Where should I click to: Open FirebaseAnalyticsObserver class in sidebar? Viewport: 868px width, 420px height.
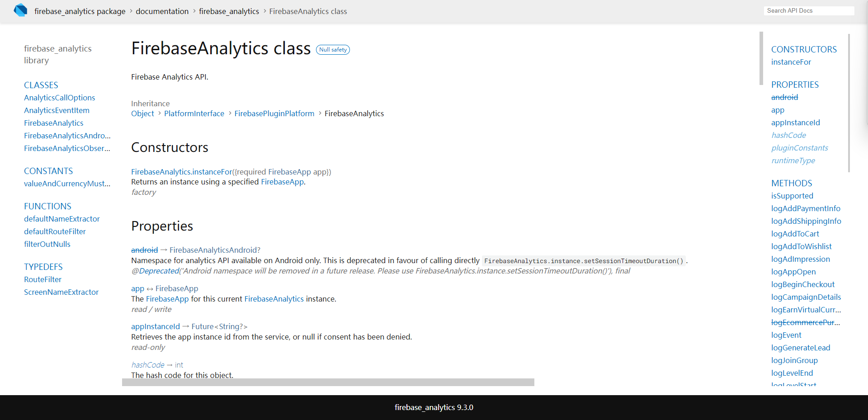(67, 148)
